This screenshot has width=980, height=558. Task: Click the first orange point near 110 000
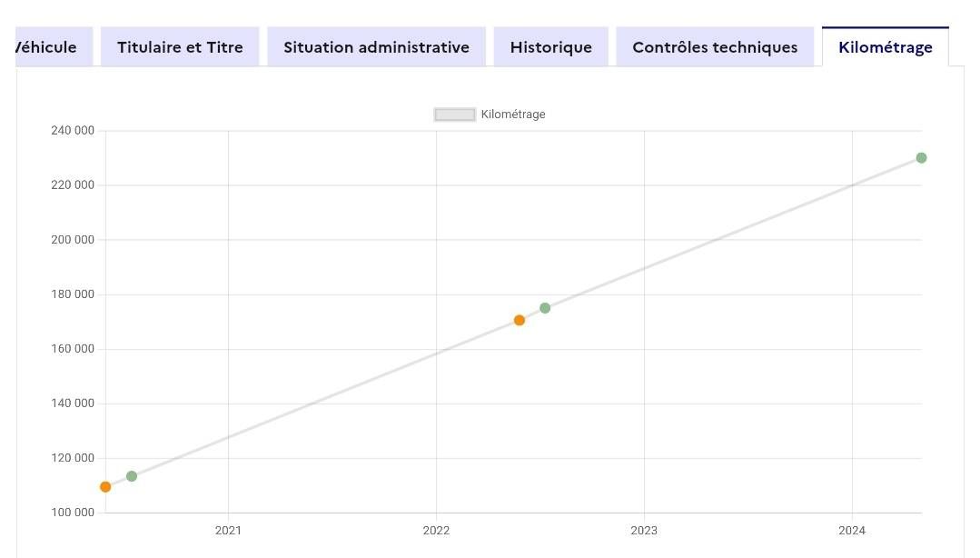[105, 487]
